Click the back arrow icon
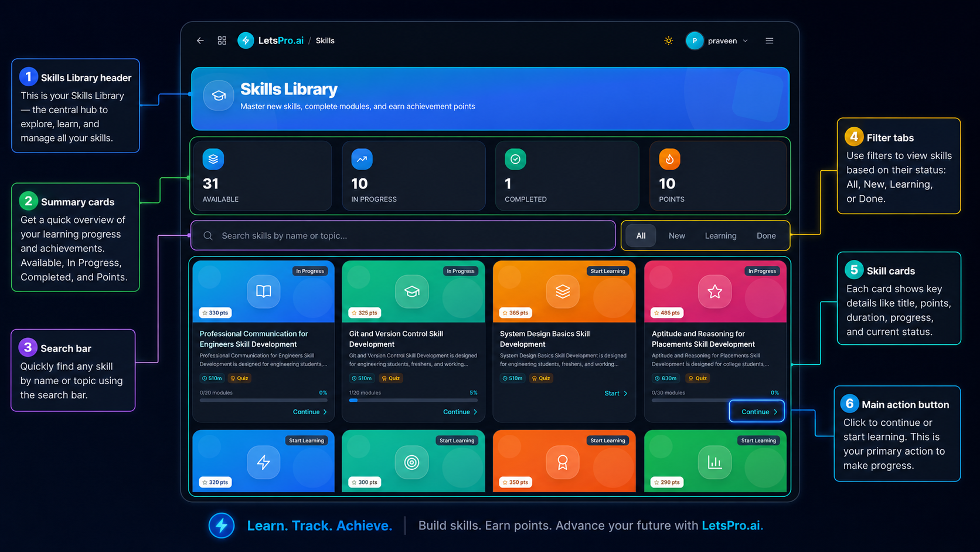 pos(200,40)
